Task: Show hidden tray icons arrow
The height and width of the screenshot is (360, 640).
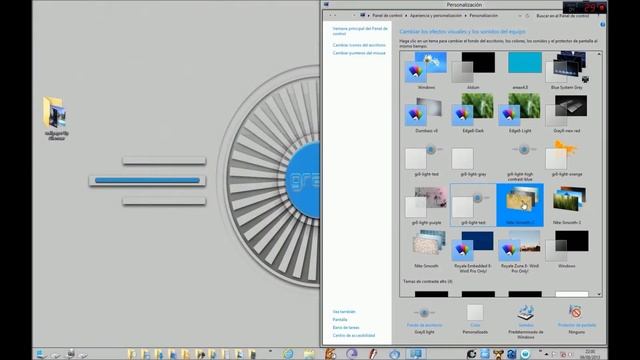Action: coord(546,354)
